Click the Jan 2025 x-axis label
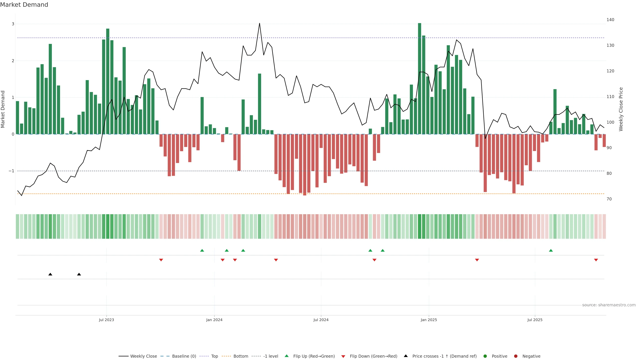The height and width of the screenshot is (362, 644). [429, 320]
